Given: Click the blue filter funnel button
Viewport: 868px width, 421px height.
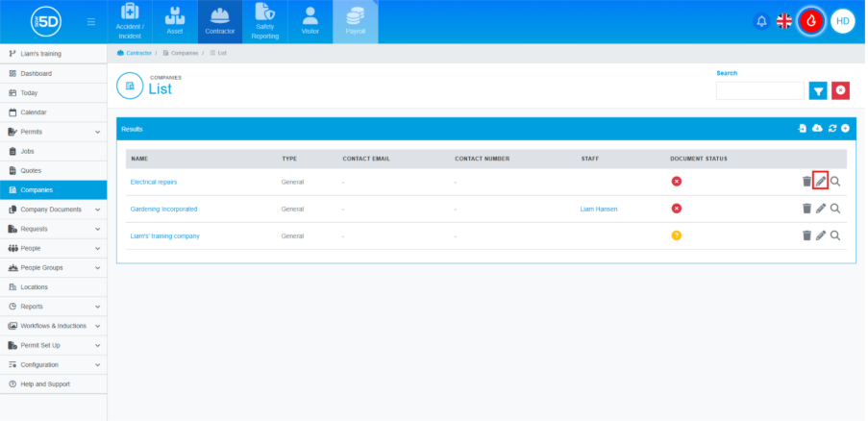Looking at the screenshot, I should pyautogui.click(x=818, y=90).
